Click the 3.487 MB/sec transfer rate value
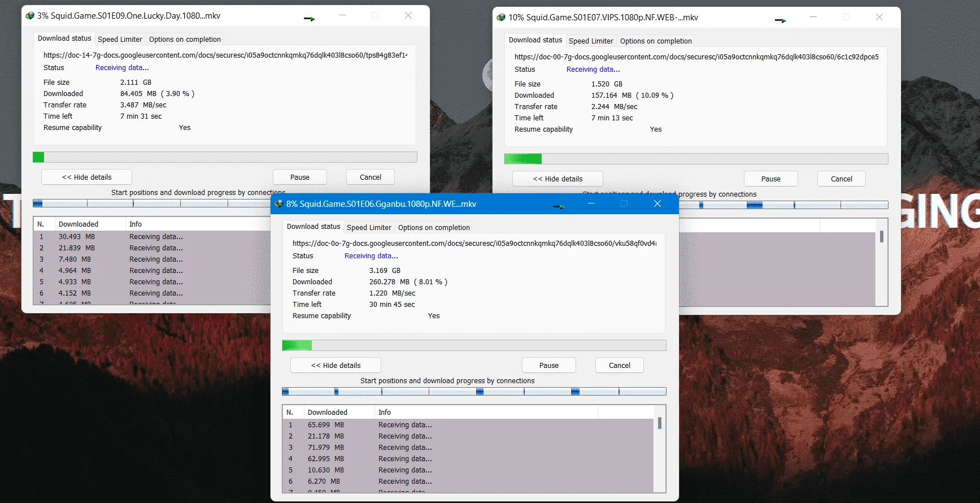This screenshot has height=503, width=980. (143, 105)
